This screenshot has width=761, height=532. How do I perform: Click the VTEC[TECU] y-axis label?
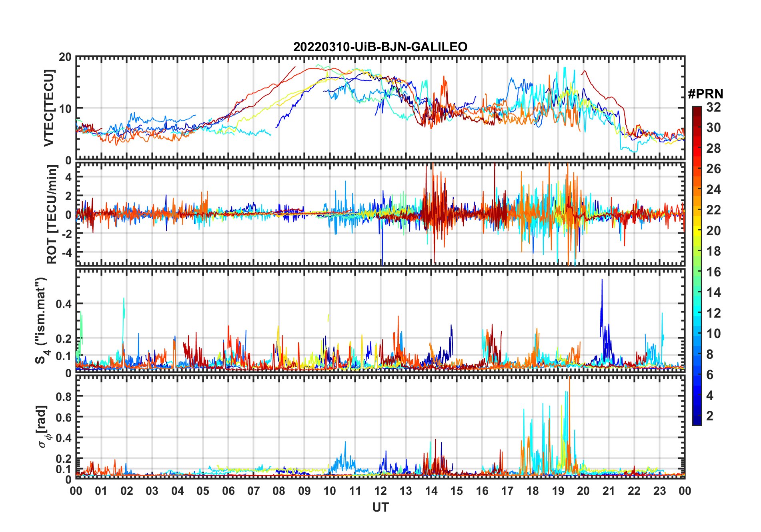tap(49, 108)
